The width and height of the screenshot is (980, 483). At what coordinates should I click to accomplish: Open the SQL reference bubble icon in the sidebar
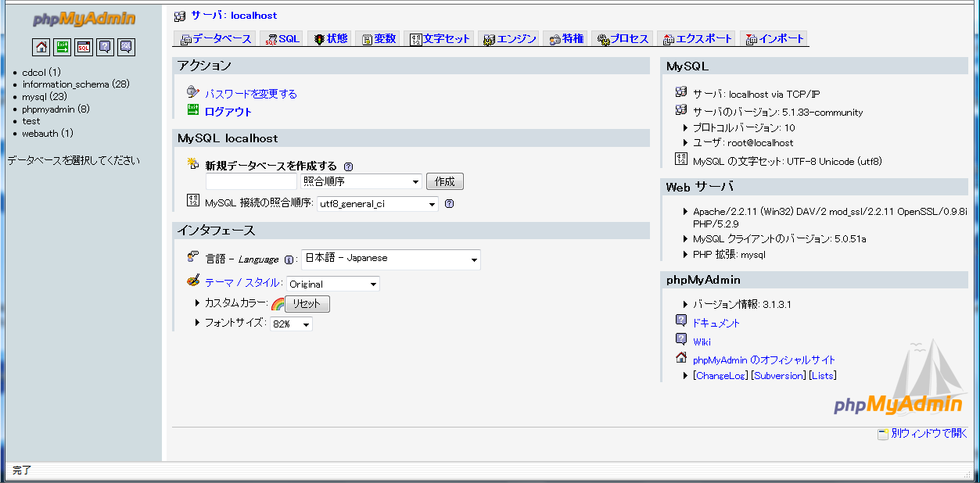click(126, 47)
